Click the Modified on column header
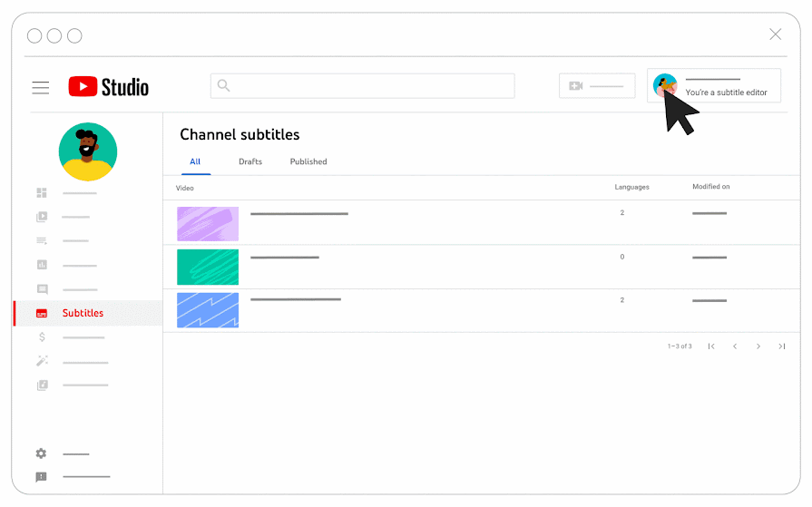This screenshot has width=812, height=507. click(711, 187)
